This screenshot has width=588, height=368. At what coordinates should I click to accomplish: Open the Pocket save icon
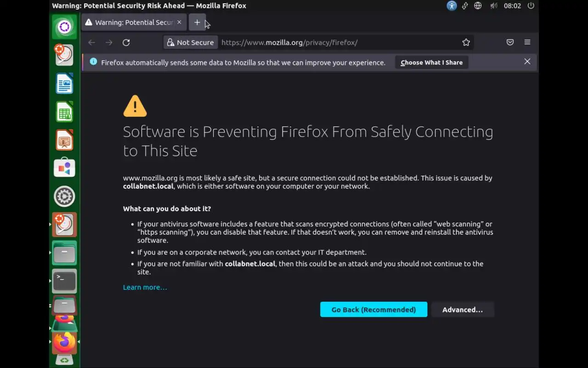tap(510, 42)
